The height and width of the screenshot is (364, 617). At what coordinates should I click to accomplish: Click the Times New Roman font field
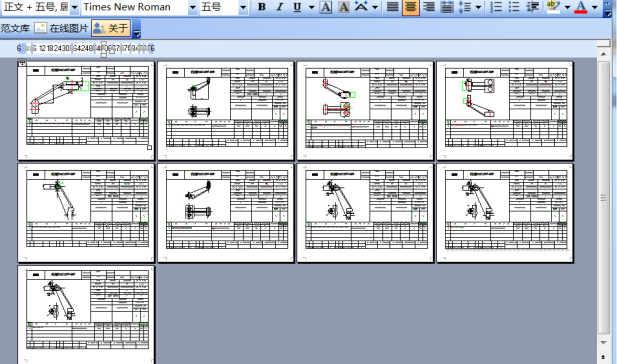coord(135,7)
